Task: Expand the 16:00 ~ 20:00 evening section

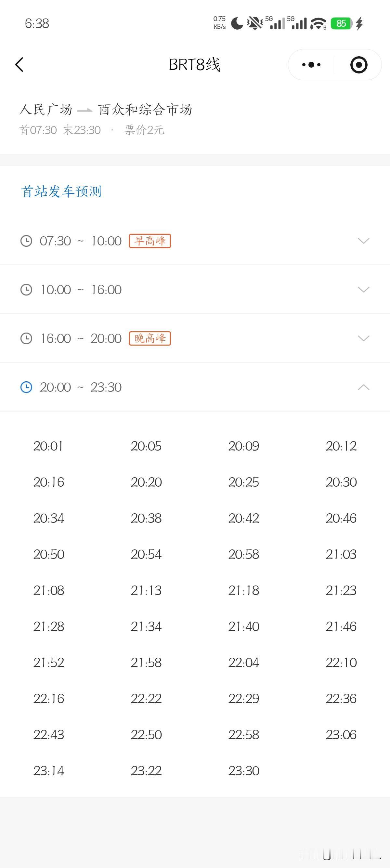Action: point(363,338)
